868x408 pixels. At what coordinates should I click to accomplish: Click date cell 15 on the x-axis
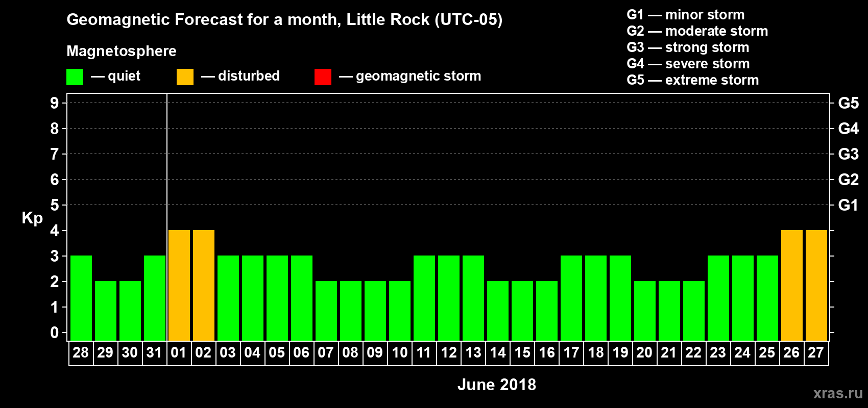click(522, 353)
